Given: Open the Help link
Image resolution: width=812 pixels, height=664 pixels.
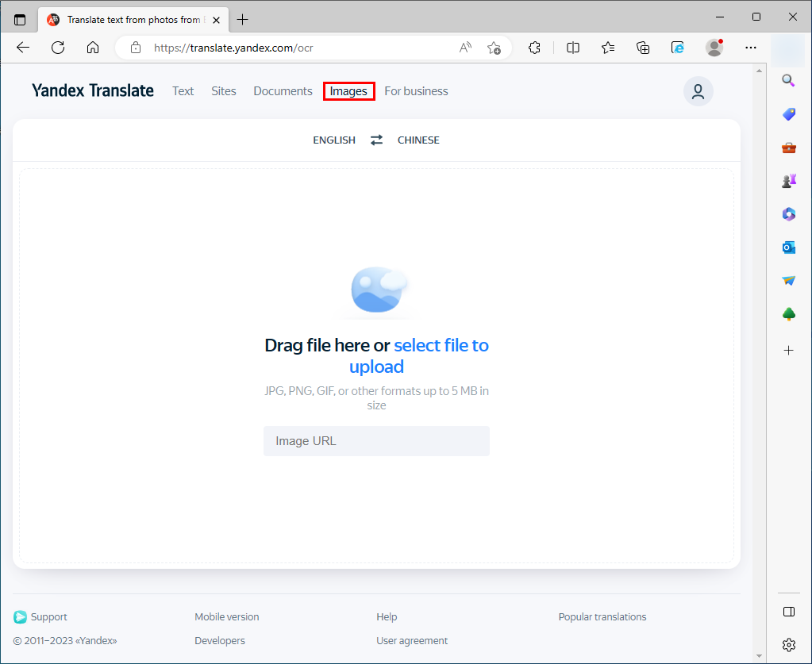Looking at the screenshot, I should tap(387, 617).
